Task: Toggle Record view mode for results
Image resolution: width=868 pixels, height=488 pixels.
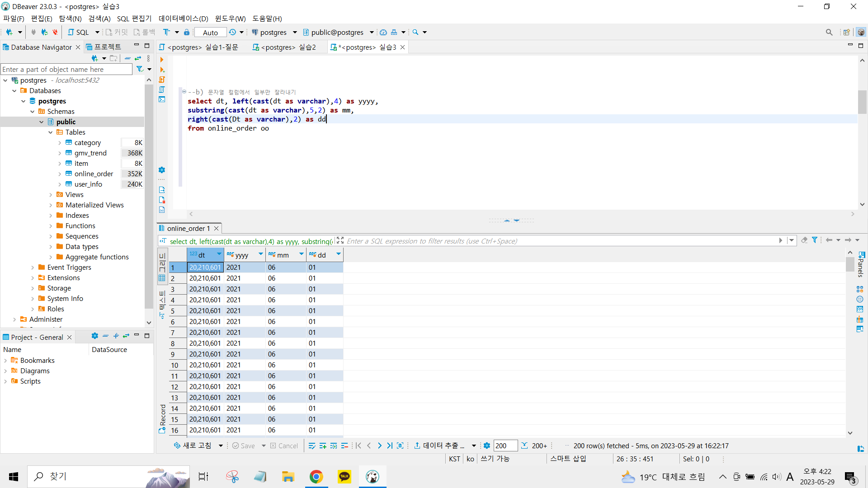Action: tap(162, 418)
